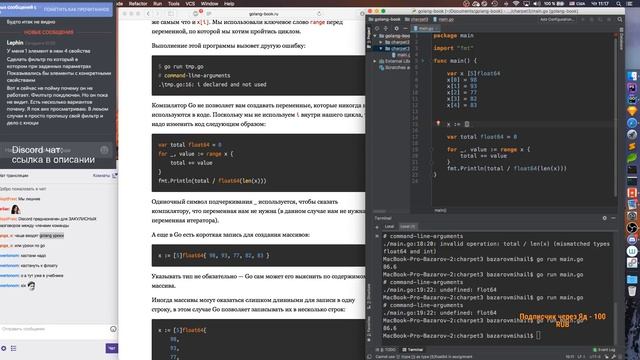Click the main() breadcrumb below the editor
The width and height of the screenshot is (640, 360).
point(440,211)
